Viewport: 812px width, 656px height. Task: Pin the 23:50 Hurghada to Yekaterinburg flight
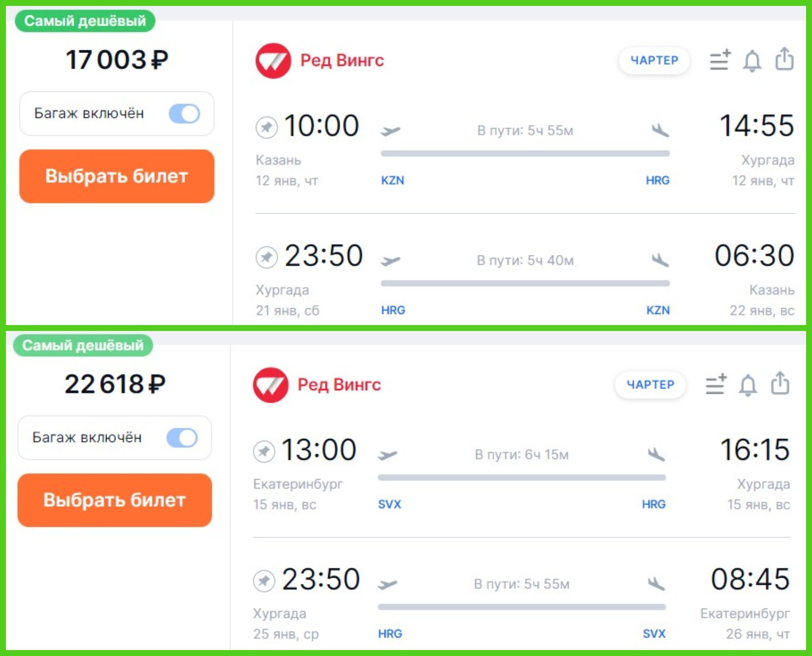coord(264,581)
